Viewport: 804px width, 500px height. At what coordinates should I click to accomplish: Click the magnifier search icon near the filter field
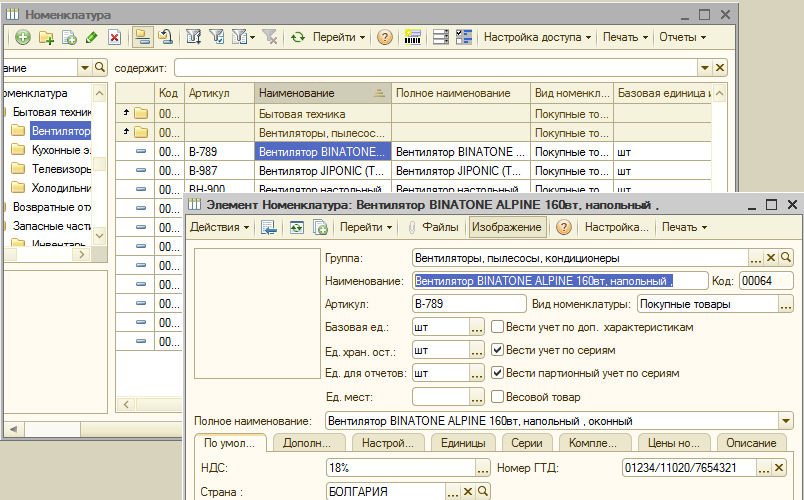pos(99,68)
